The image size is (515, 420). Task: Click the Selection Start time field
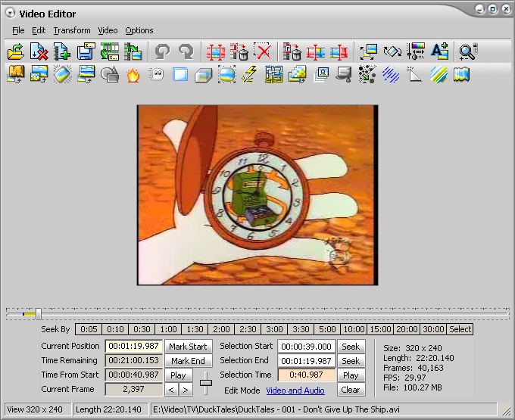[306, 347]
